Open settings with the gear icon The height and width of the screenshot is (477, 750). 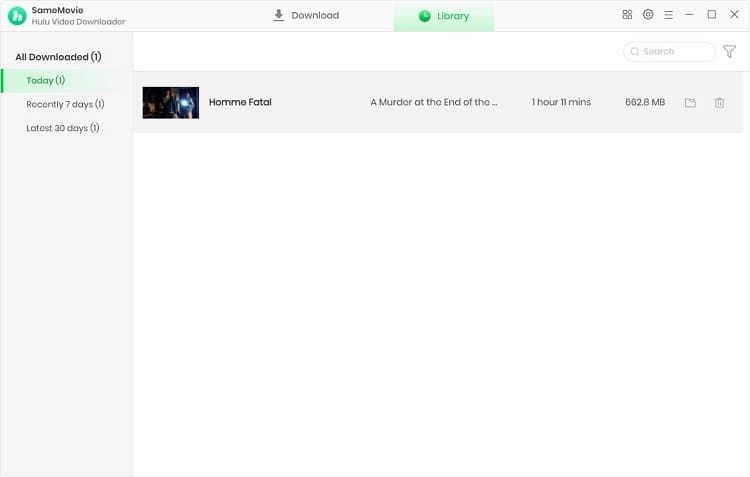[x=648, y=14]
